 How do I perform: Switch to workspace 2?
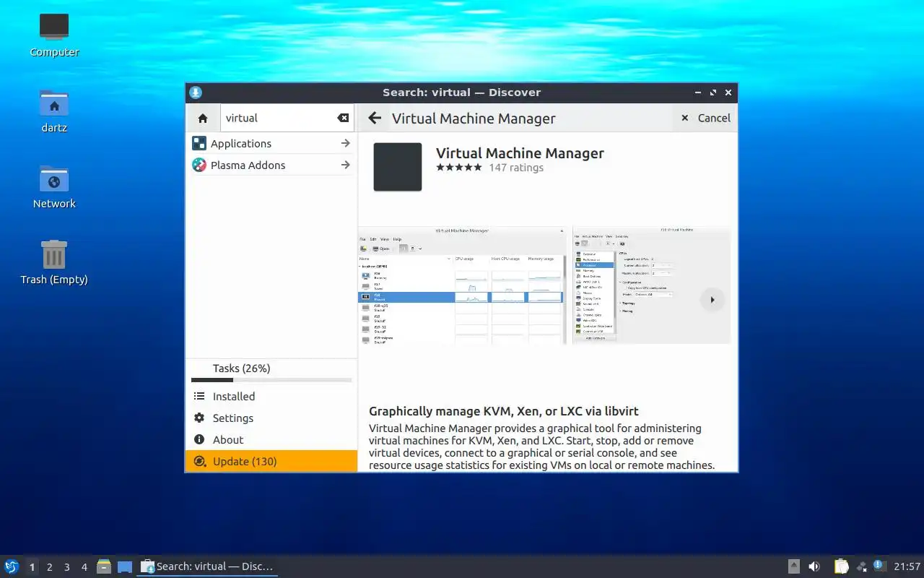coord(49,567)
